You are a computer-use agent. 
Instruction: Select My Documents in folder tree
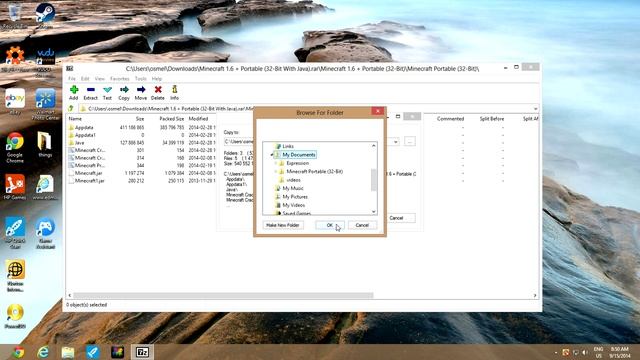click(299, 155)
